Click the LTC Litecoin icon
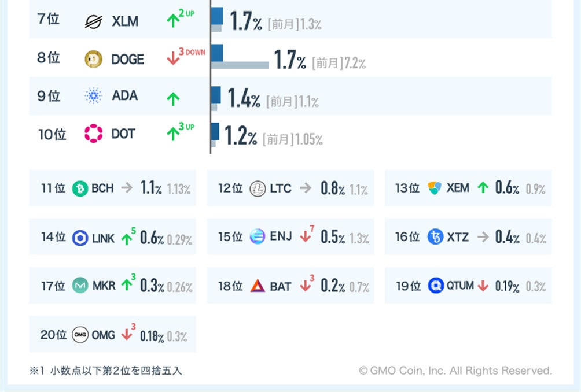 258,188
